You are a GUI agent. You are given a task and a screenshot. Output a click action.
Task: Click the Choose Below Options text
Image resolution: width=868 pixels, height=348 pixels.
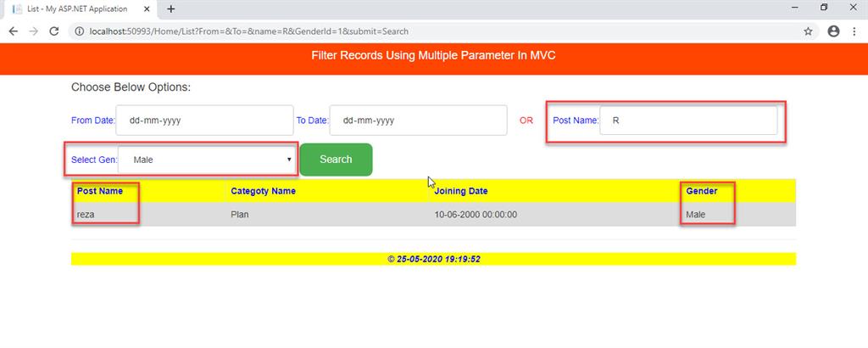[x=131, y=87]
